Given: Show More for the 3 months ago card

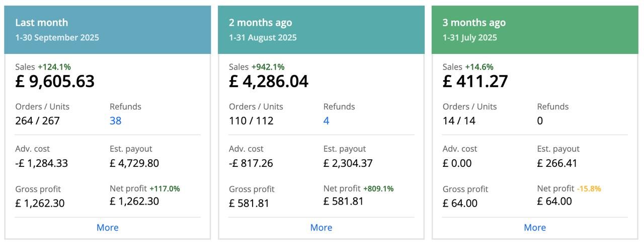Looking at the screenshot, I should click(x=535, y=227).
